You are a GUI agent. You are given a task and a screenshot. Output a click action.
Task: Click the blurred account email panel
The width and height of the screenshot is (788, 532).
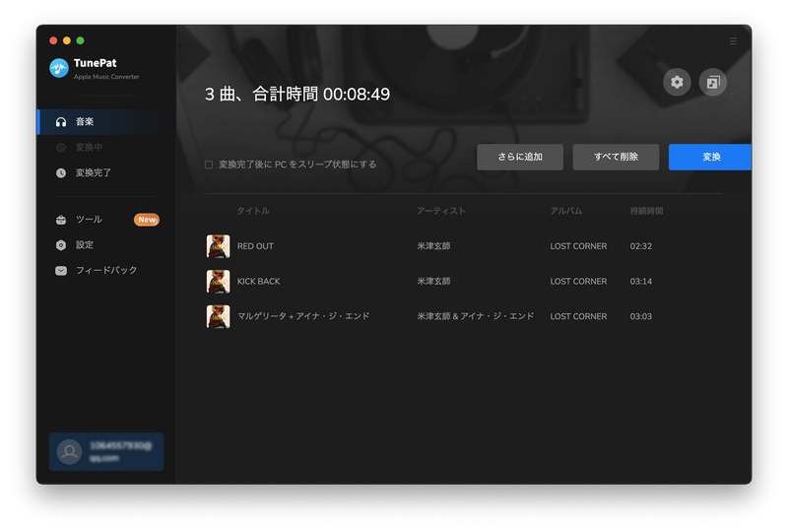(106, 451)
